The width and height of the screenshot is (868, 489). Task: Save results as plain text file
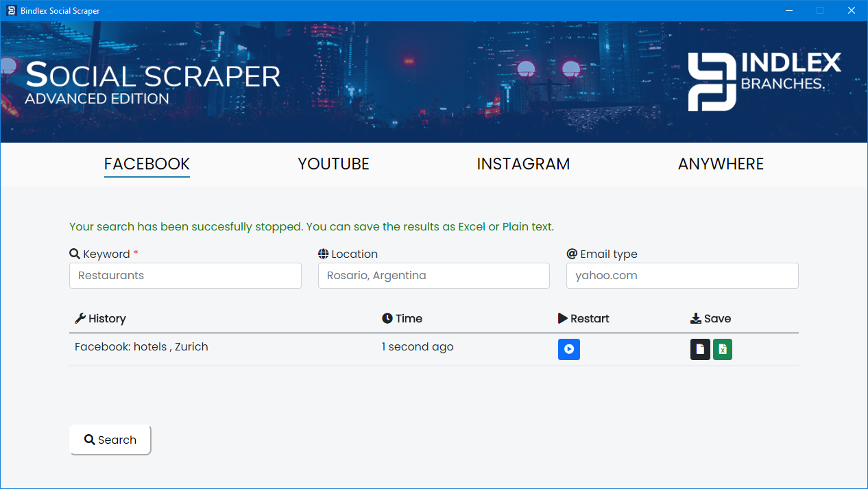[x=700, y=349]
